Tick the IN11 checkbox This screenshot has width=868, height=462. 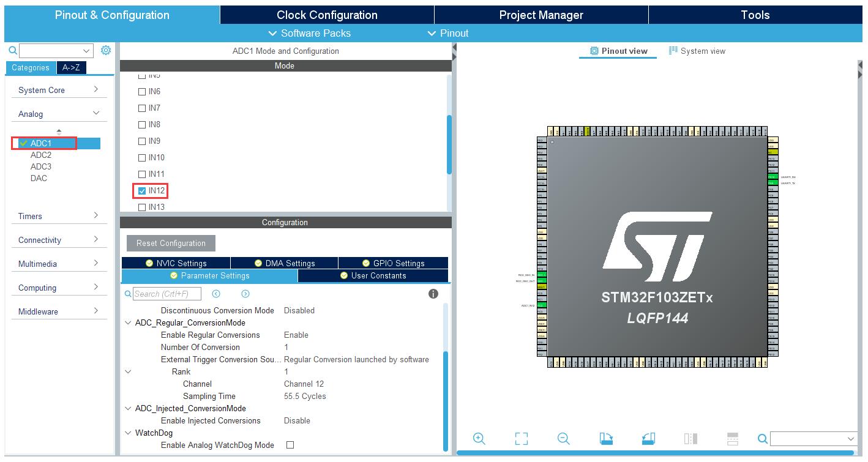pos(142,174)
